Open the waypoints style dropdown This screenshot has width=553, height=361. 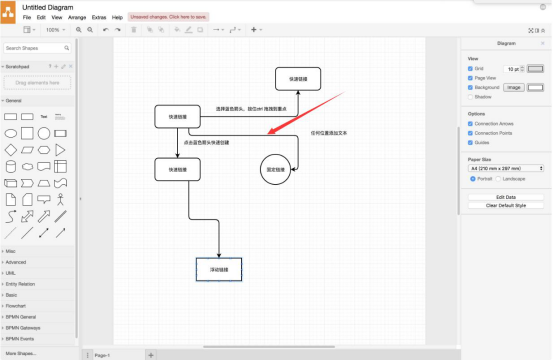(235, 30)
